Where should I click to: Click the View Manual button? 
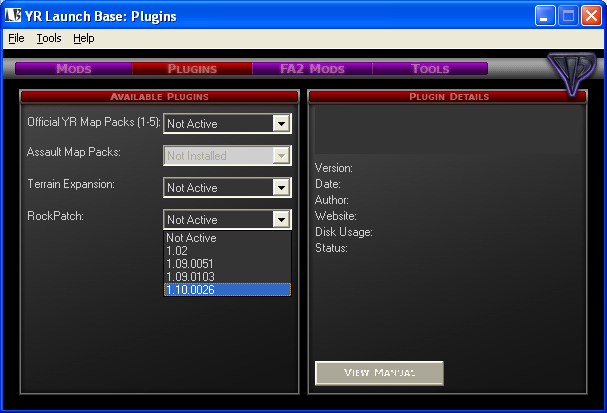coord(379,372)
